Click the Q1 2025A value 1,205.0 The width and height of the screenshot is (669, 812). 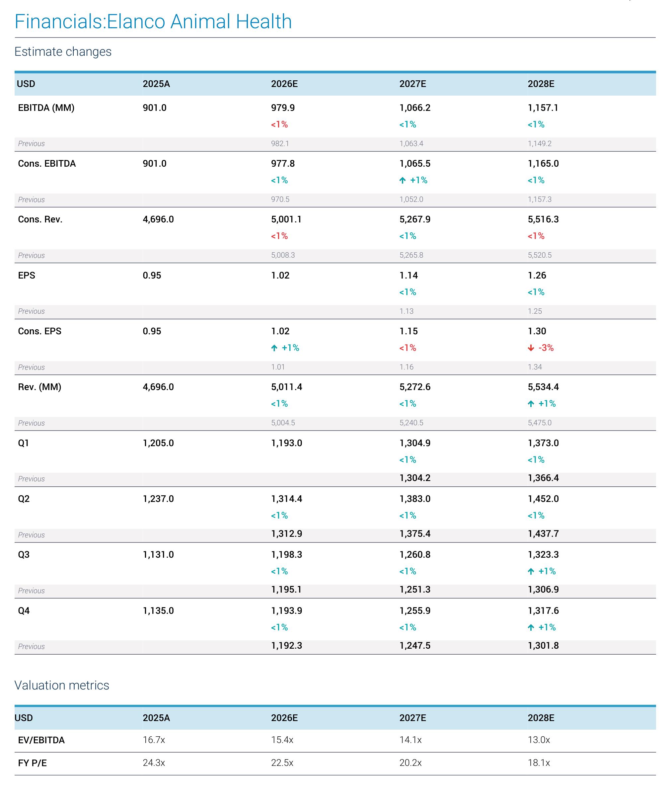point(158,443)
